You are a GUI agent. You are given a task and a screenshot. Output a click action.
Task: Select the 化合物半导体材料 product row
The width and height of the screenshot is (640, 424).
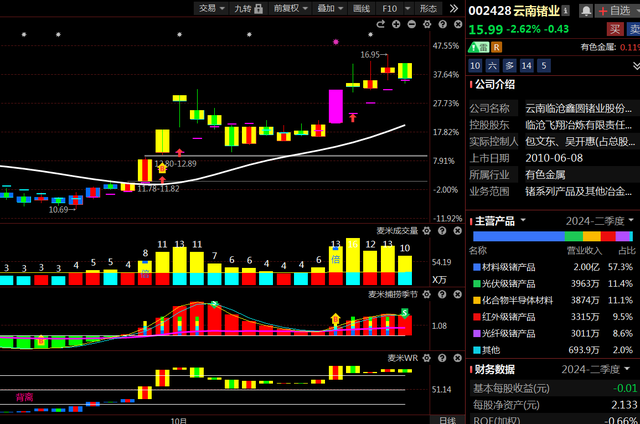coord(553,300)
